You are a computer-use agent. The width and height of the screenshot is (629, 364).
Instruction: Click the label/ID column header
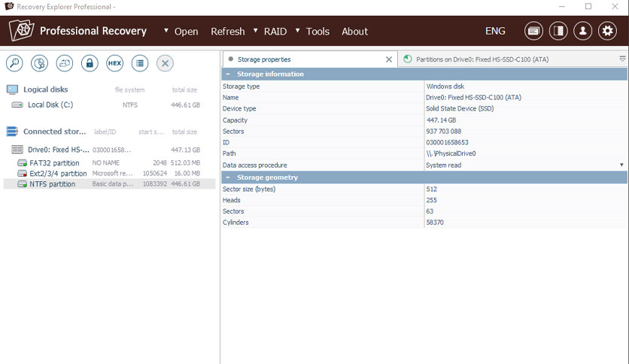point(105,132)
